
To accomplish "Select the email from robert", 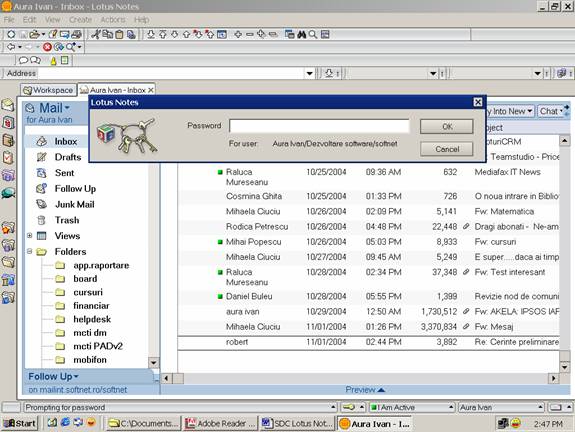I will point(369,342).
